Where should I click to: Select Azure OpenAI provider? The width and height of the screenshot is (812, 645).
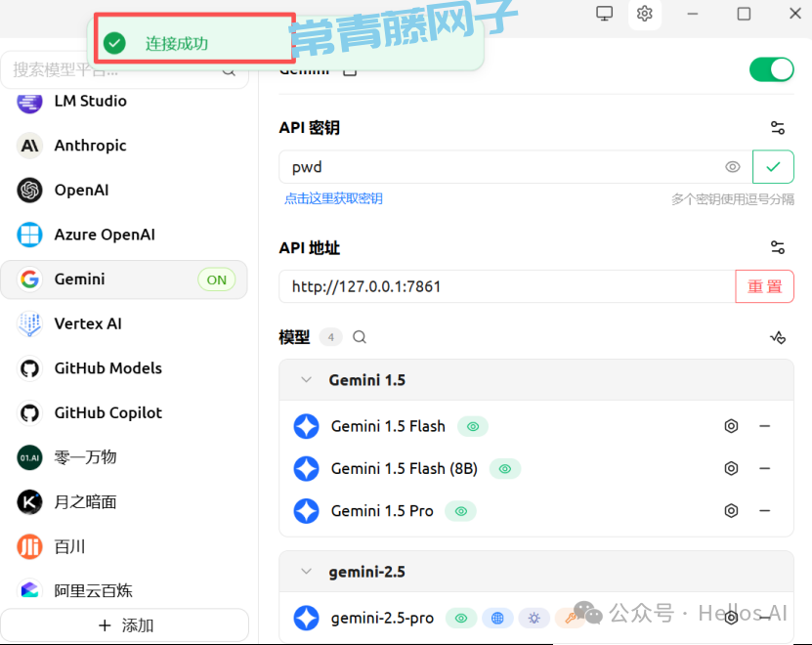coord(105,235)
